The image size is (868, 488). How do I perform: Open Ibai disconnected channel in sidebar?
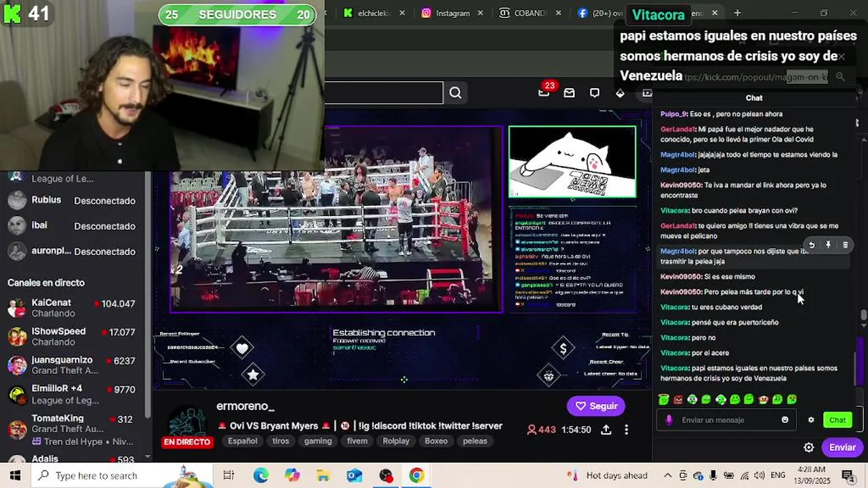pyautogui.click(x=72, y=226)
